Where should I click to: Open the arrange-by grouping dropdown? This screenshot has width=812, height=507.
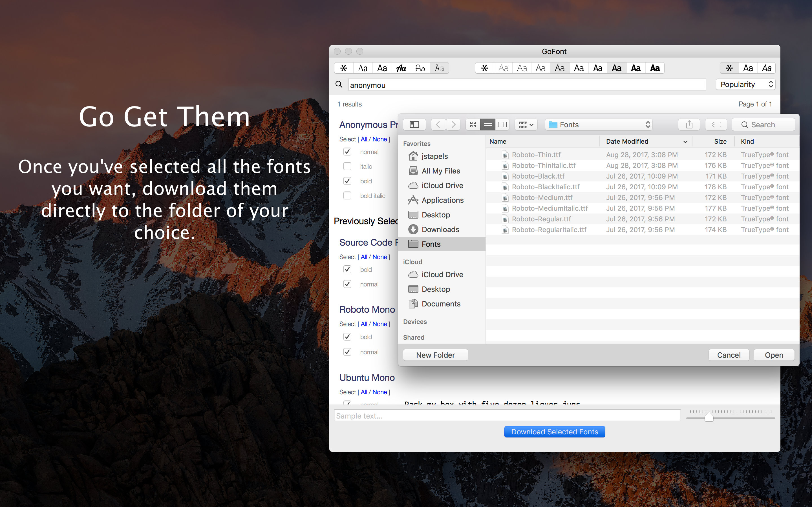[x=526, y=125]
